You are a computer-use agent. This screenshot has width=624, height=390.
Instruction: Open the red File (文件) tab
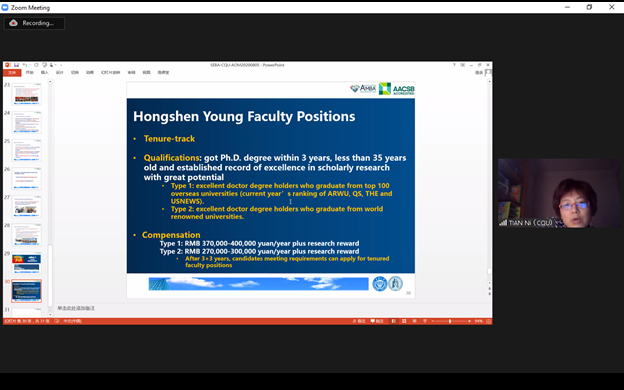coord(12,72)
